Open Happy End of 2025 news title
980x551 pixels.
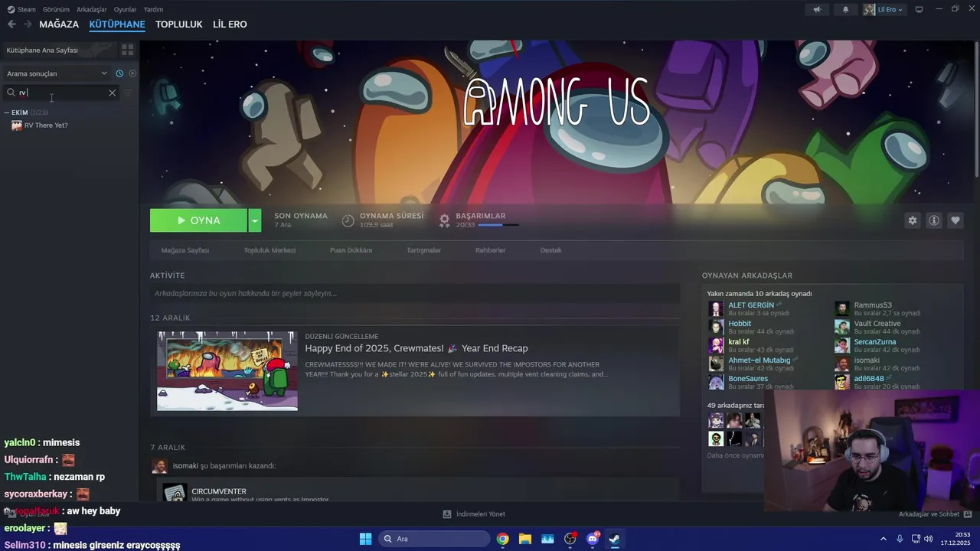416,348
